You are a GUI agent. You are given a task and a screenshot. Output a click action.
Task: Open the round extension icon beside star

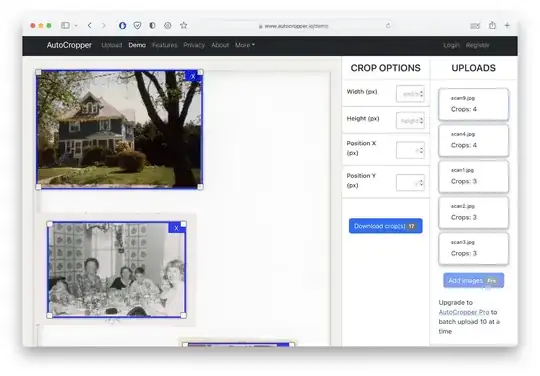(x=168, y=25)
